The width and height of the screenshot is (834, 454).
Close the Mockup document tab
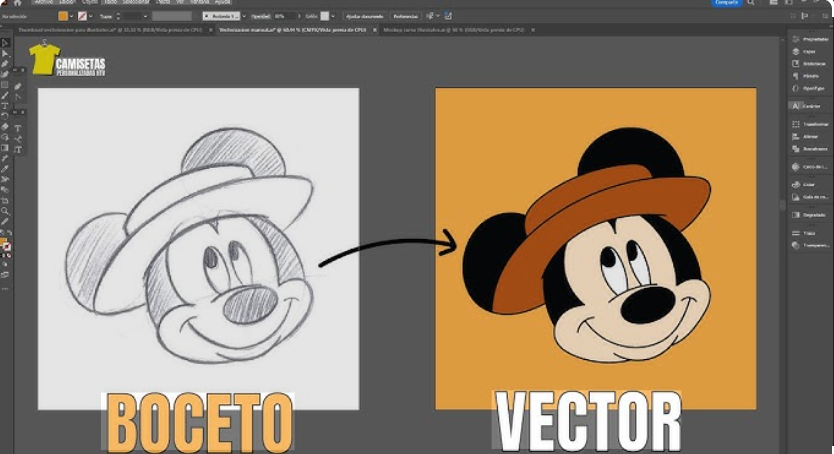tap(533, 30)
